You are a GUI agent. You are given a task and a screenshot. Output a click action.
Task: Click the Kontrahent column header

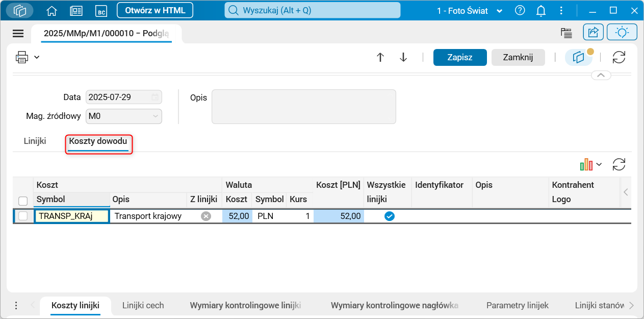(573, 185)
